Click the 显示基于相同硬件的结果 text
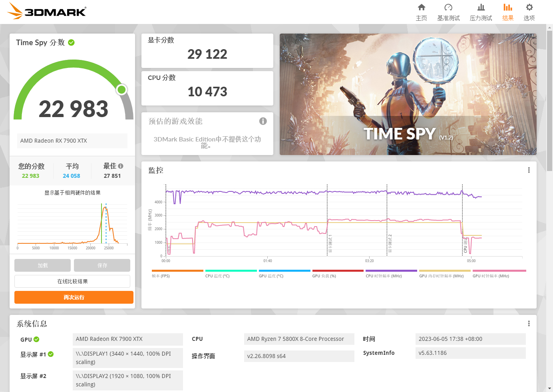 point(72,193)
